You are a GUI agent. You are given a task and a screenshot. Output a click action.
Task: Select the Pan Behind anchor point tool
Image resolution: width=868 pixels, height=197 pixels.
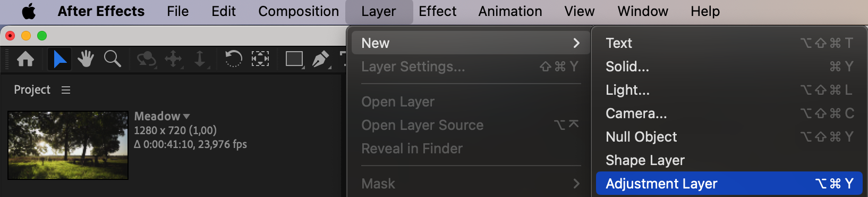click(x=260, y=59)
